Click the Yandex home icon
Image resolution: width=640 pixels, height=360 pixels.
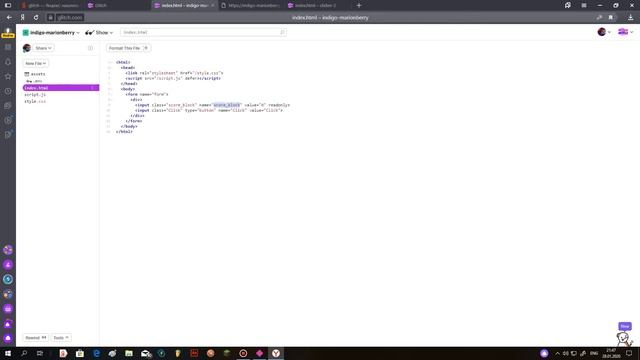click(22, 18)
